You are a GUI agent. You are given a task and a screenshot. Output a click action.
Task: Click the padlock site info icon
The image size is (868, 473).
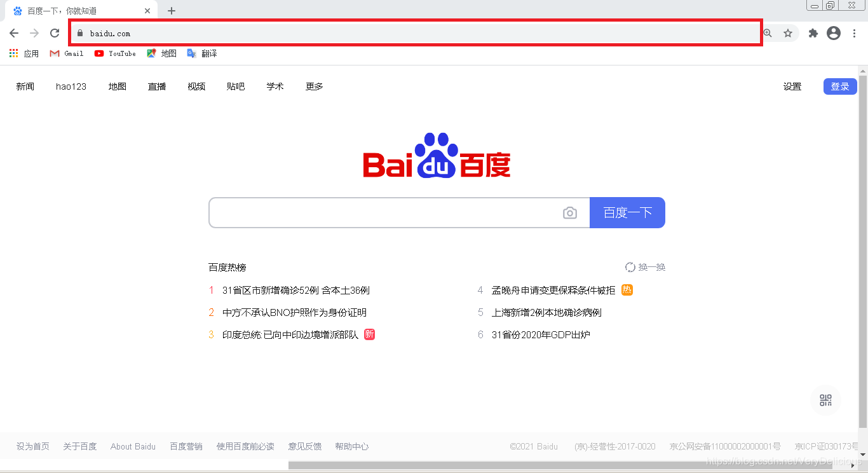tap(80, 33)
